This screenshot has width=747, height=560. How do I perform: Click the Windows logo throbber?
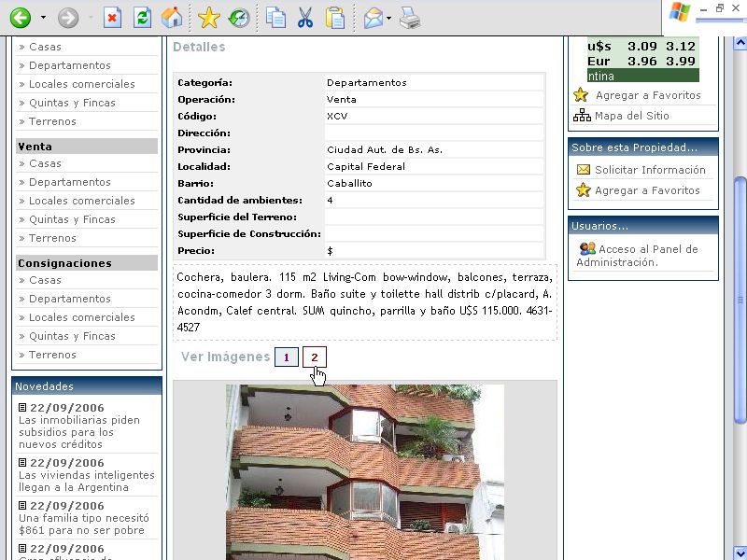(680, 12)
